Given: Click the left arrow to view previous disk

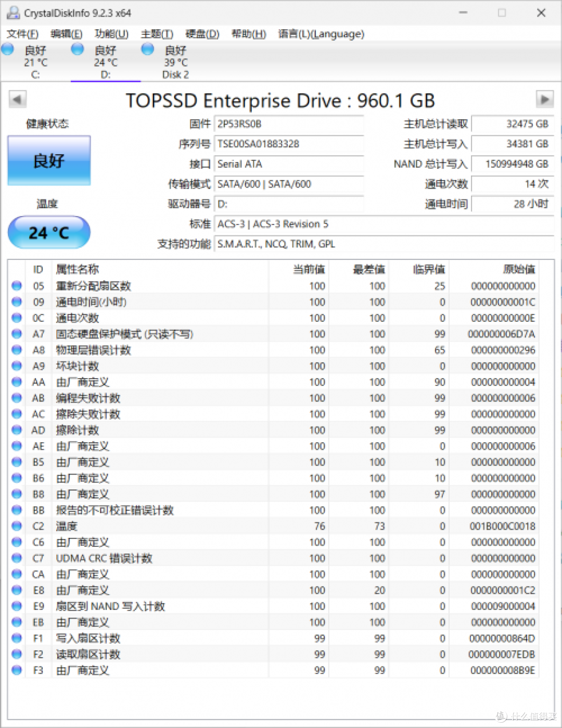Looking at the screenshot, I should [x=17, y=99].
